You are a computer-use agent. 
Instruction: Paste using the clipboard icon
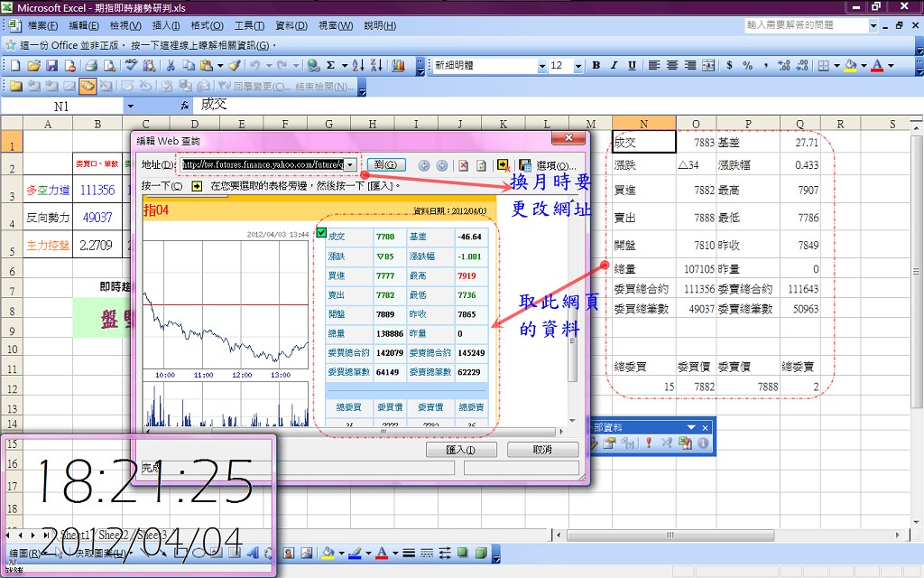[207, 65]
